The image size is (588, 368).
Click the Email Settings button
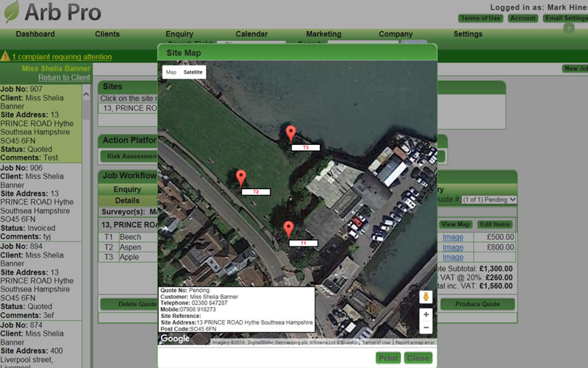tap(565, 18)
